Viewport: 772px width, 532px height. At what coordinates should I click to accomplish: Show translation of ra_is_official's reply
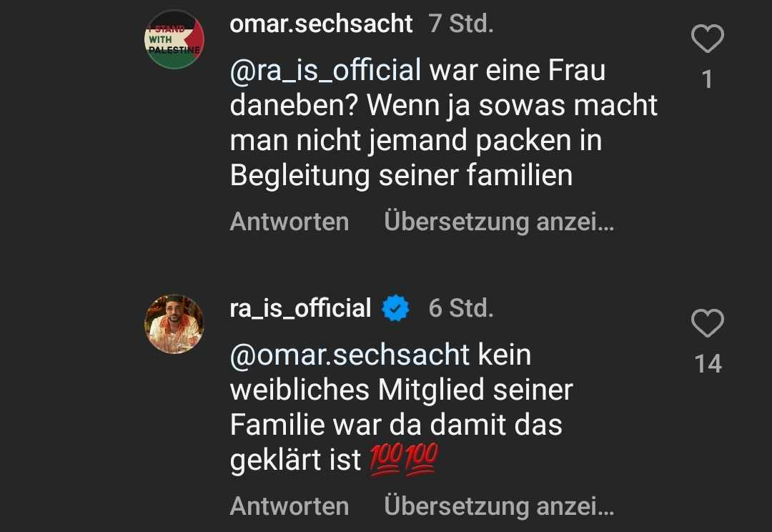[x=498, y=506]
